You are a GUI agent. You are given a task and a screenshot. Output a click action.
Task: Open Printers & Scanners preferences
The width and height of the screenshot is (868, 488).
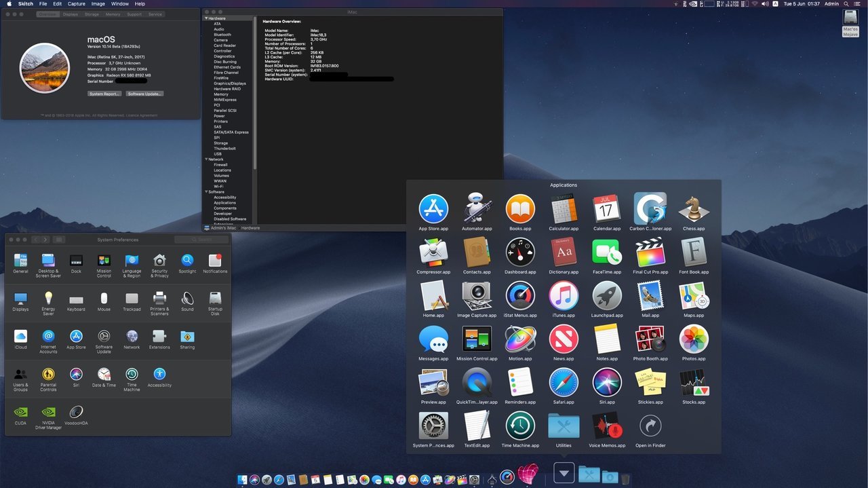point(159,303)
